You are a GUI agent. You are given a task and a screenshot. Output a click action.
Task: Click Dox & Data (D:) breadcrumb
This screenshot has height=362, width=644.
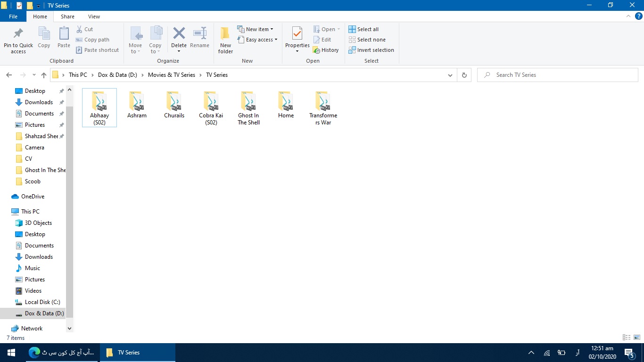click(x=118, y=75)
